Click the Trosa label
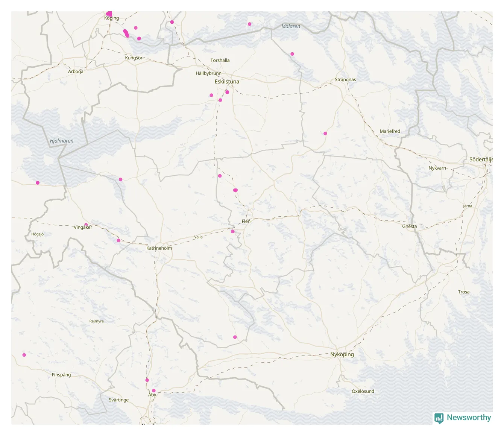This screenshot has width=504, height=436. coord(464,292)
